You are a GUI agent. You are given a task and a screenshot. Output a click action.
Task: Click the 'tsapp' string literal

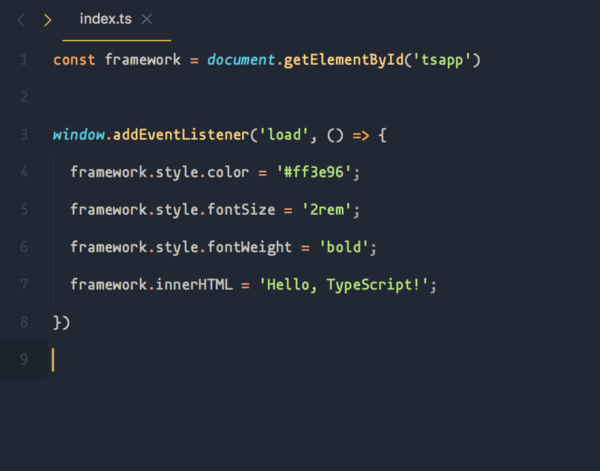[444, 60]
